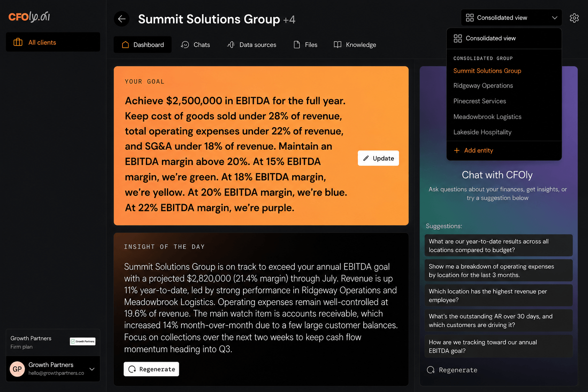Select Ridgeway Operations entity

(483, 86)
